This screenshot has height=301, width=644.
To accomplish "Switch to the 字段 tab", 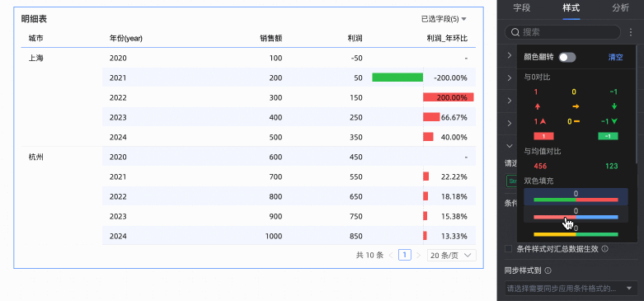I will (522, 7).
